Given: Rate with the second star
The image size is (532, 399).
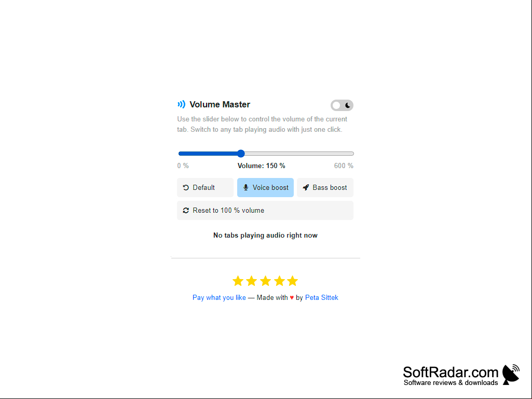Looking at the screenshot, I should pos(251,281).
